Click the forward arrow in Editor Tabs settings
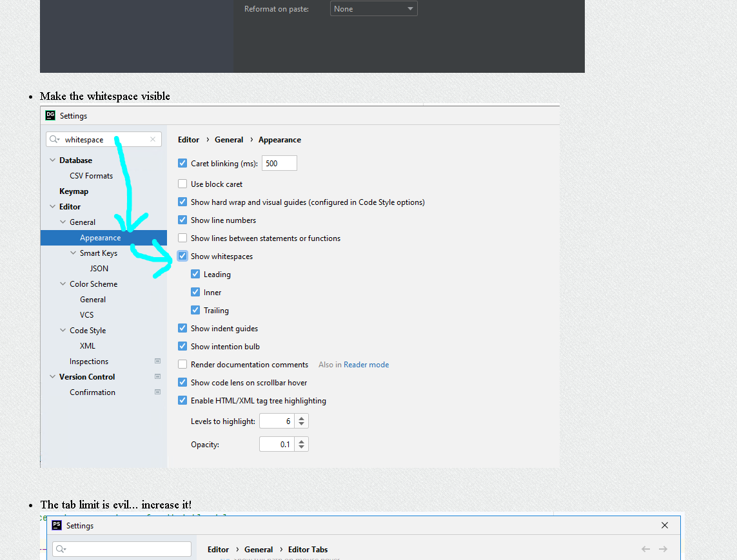Image resolution: width=737 pixels, height=560 pixels. point(663,549)
